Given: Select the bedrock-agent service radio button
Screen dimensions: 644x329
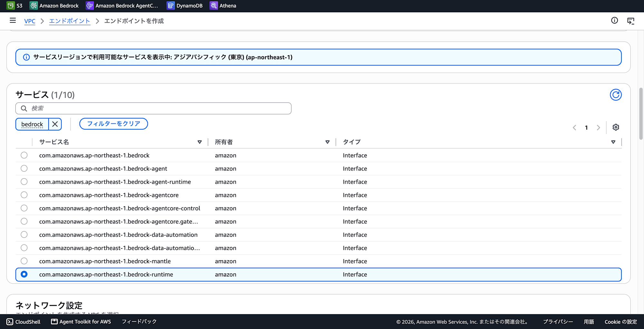Looking at the screenshot, I should [24, 169].
